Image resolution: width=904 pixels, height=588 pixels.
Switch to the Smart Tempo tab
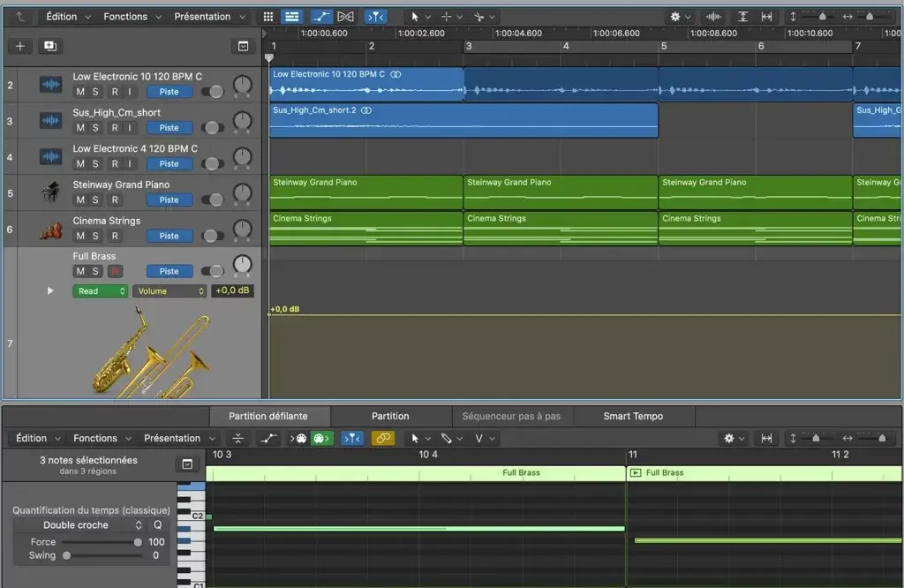[633, 416]
